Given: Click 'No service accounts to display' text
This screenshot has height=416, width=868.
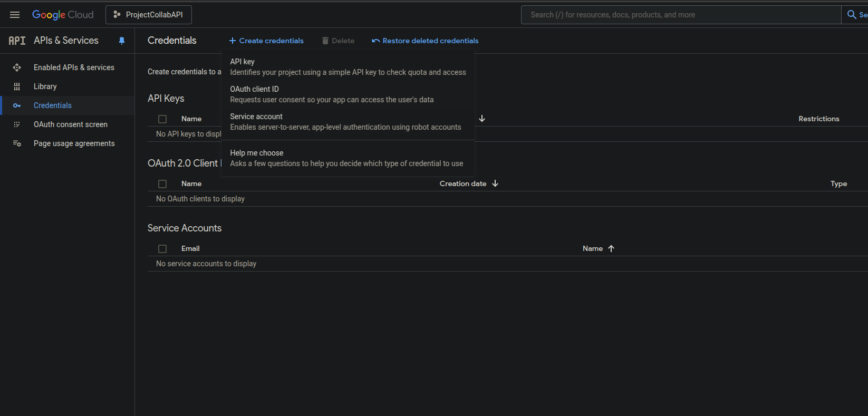Looking at the screenshot, I should (206, 264).
